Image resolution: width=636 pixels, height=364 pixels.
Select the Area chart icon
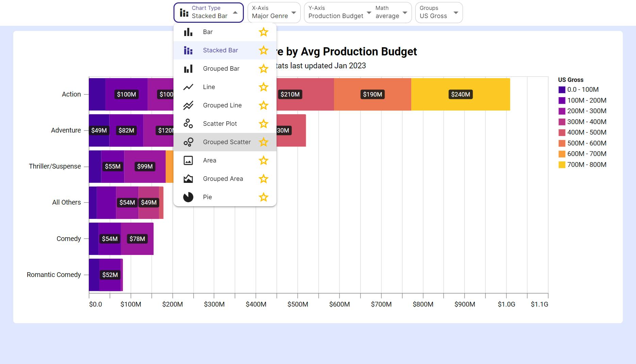pyautogui.click(x=188, y=160)
